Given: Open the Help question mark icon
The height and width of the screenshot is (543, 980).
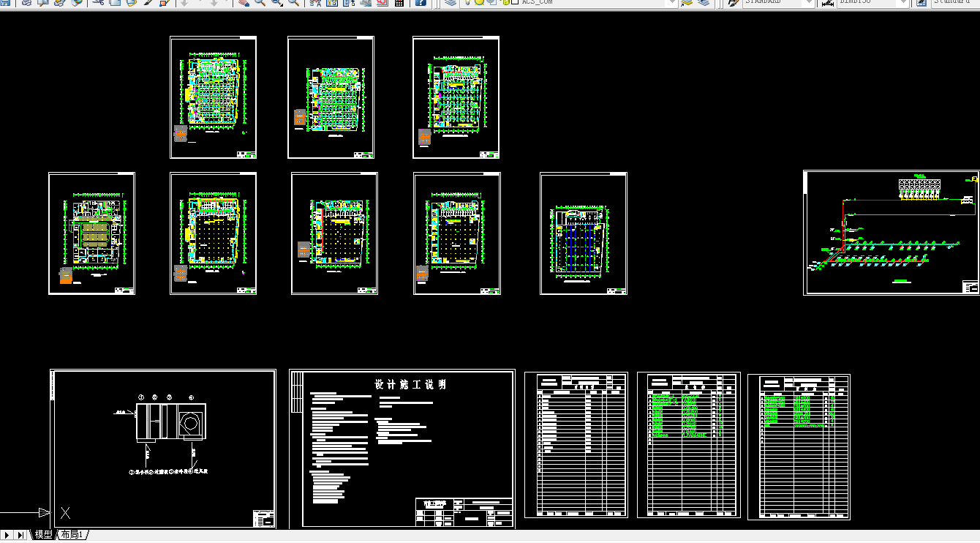Looking at the screenshot, I should 421,2.
